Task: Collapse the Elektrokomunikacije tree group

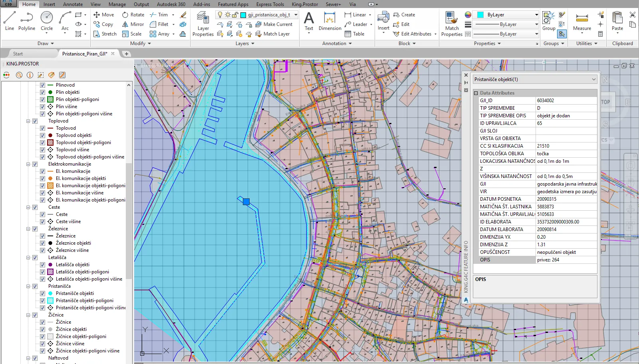Action: [x=28, y=164]
